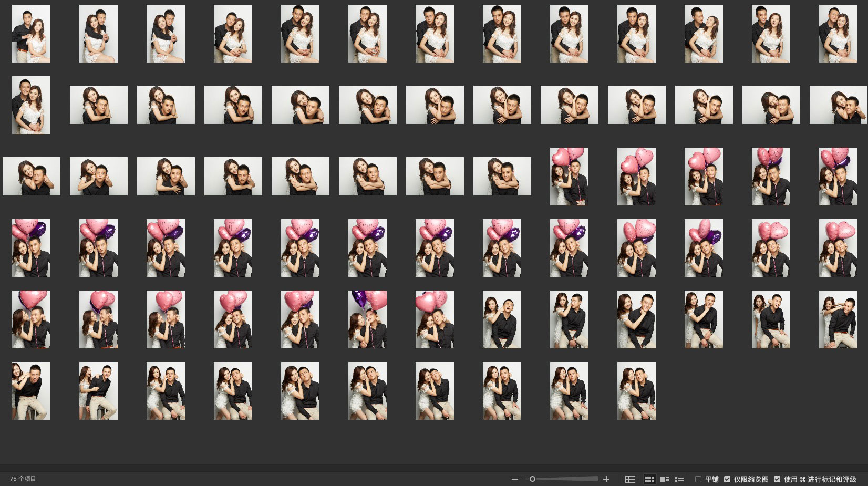868x486 pixels.
Task: Switch to thumbnails grid view
Action: coord(649,479)
